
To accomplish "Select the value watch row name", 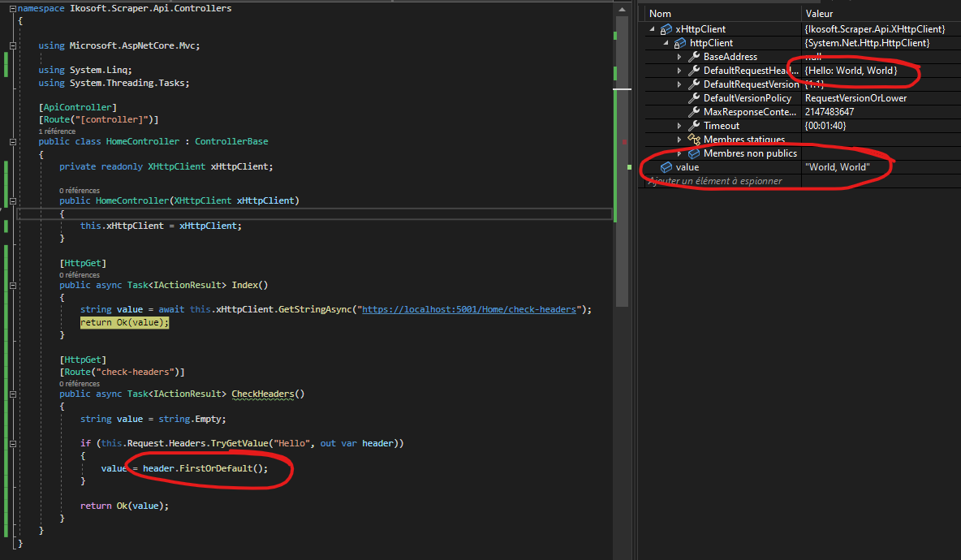I will (687, 167).
